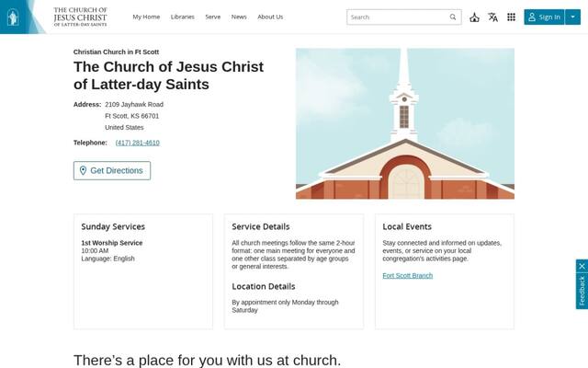Select the 10:00 AM service time
Image resolution: width=588 pixels, height=368 pixels.
[x=95, y=251]
